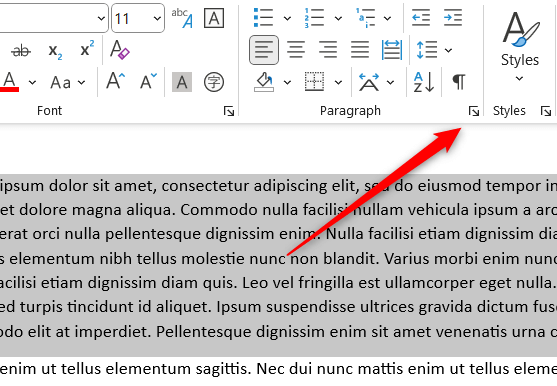Screen dimensions: 557x386
Task: Decrease paragraph indent
Action: coord(421,18)
